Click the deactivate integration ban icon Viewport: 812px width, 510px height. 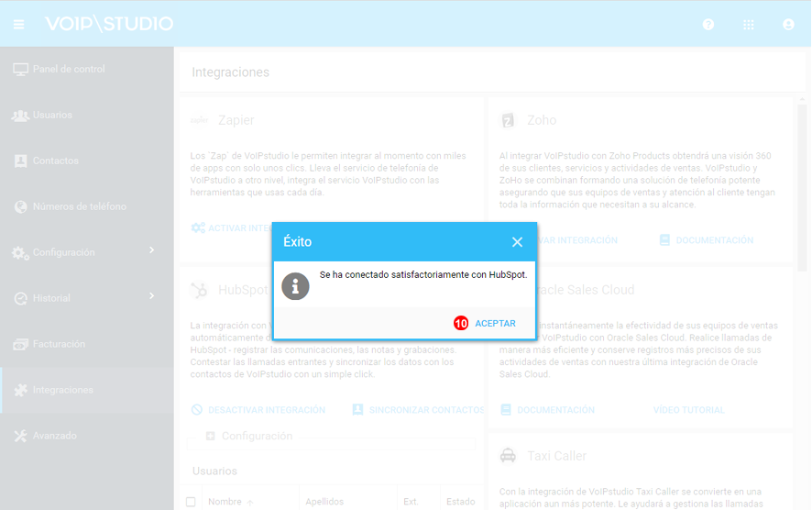click(196, 410)
